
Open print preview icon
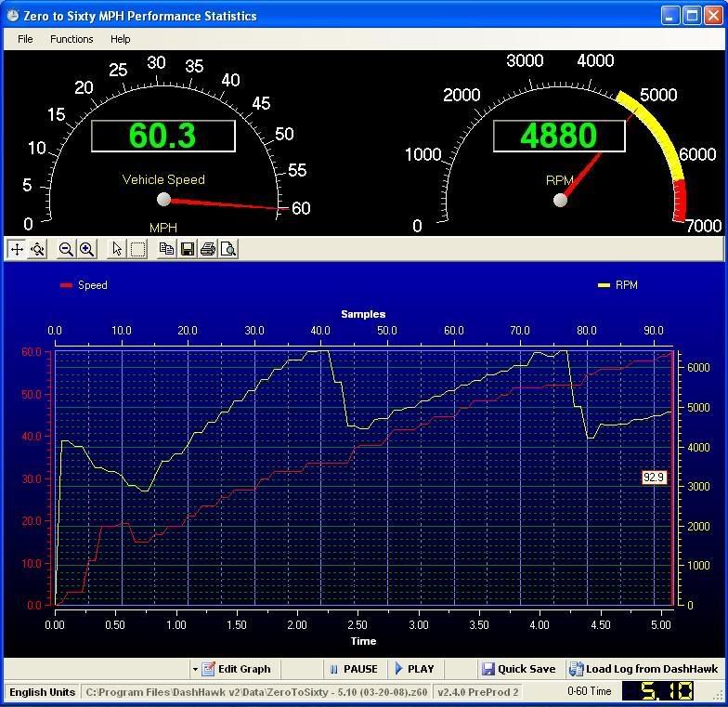pyautogui.click(x=228, y=249)
